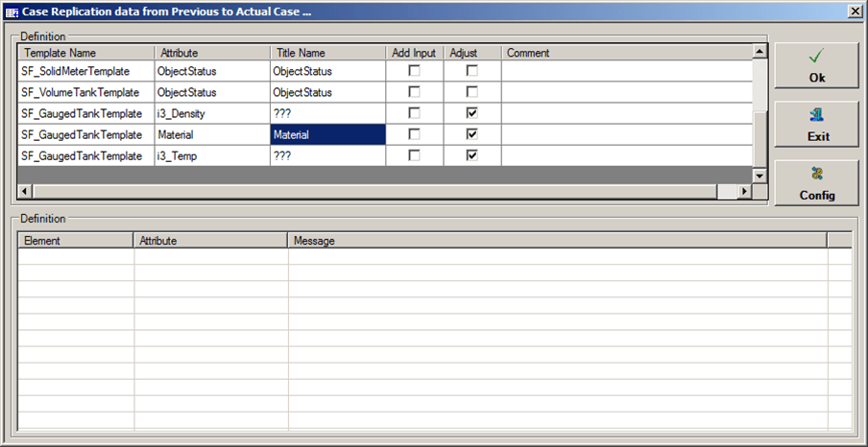Click the upper grid Attribute column header
Screen dimensions: 868x447
pyautogui.click(x=212, y=53)
